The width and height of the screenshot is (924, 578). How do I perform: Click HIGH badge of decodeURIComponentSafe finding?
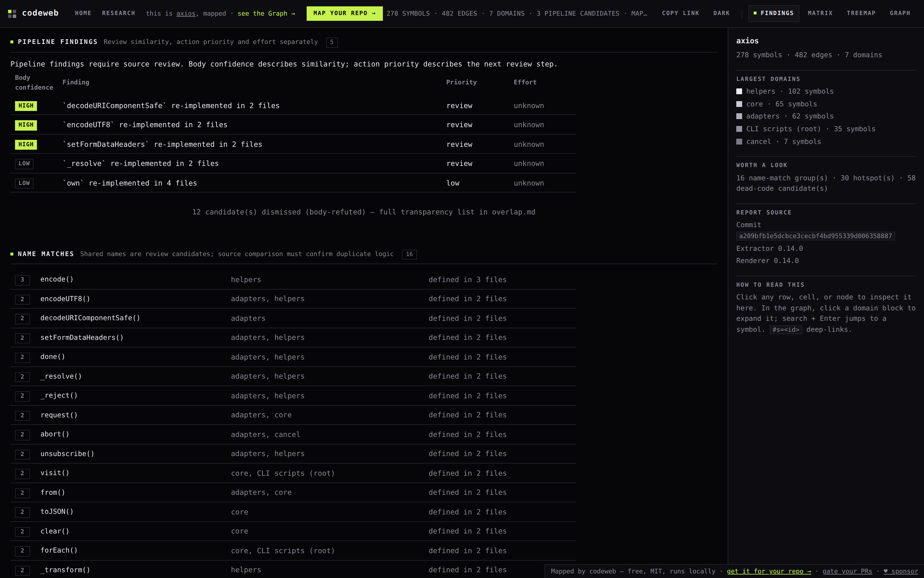pyautogui.click(x=26, y=105)
